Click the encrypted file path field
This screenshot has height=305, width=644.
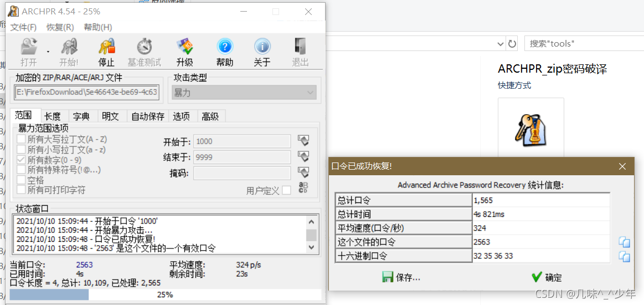86,92
